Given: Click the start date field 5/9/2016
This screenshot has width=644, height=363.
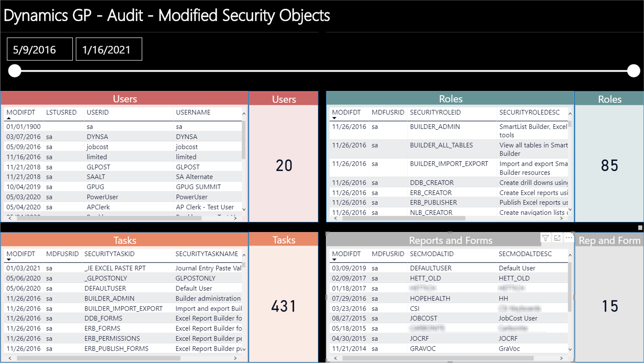Looking at the screenshot, I should pos(39,49).
